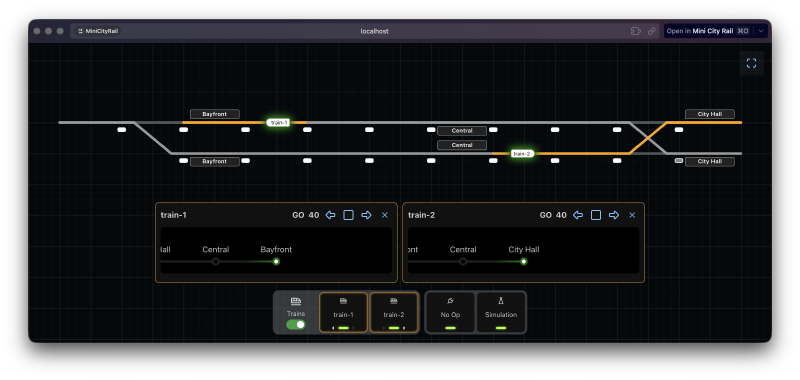Click the small left arrow in train-2 card

(x=384, y=328)
